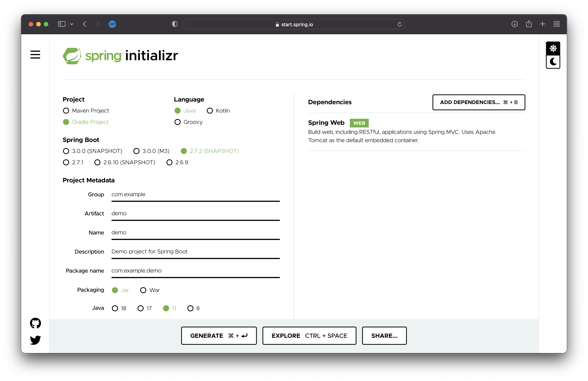
Task: Open the Twitter bird icon
Action: (35, 340)
